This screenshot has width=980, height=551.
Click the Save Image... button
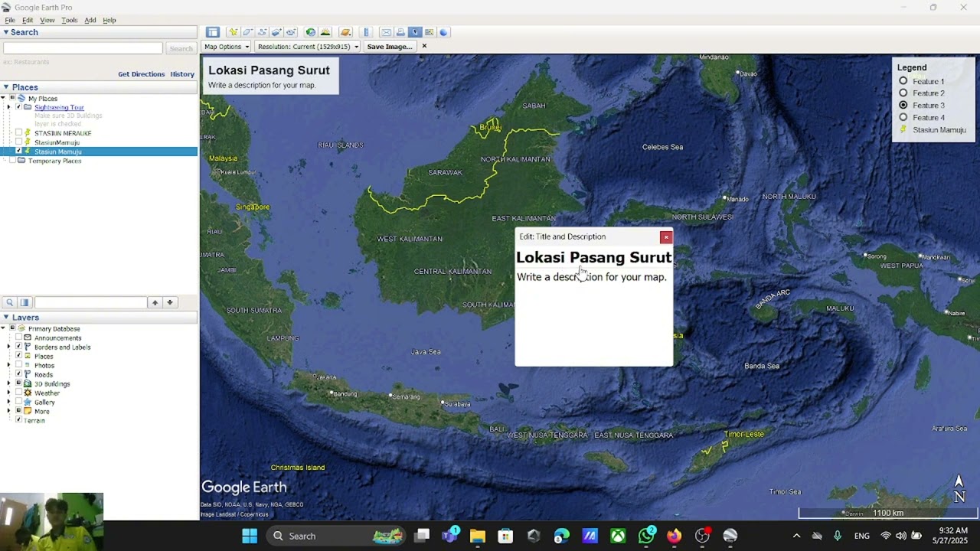(x=390, y=47)
